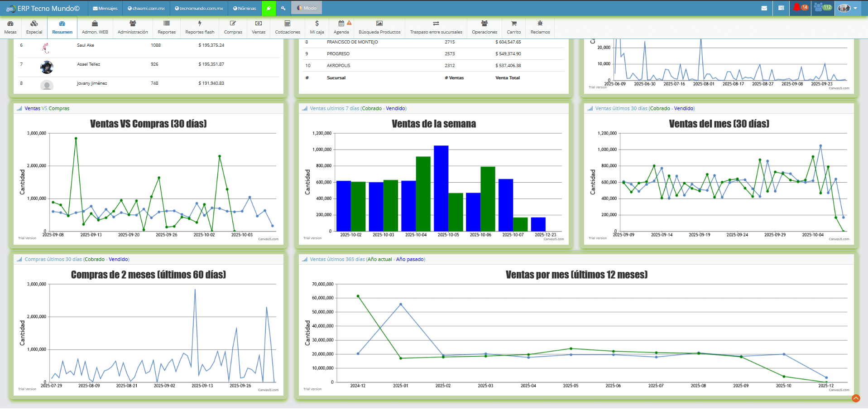Toggle the Modo theme switch
The image size is (868, 416).
307,8
